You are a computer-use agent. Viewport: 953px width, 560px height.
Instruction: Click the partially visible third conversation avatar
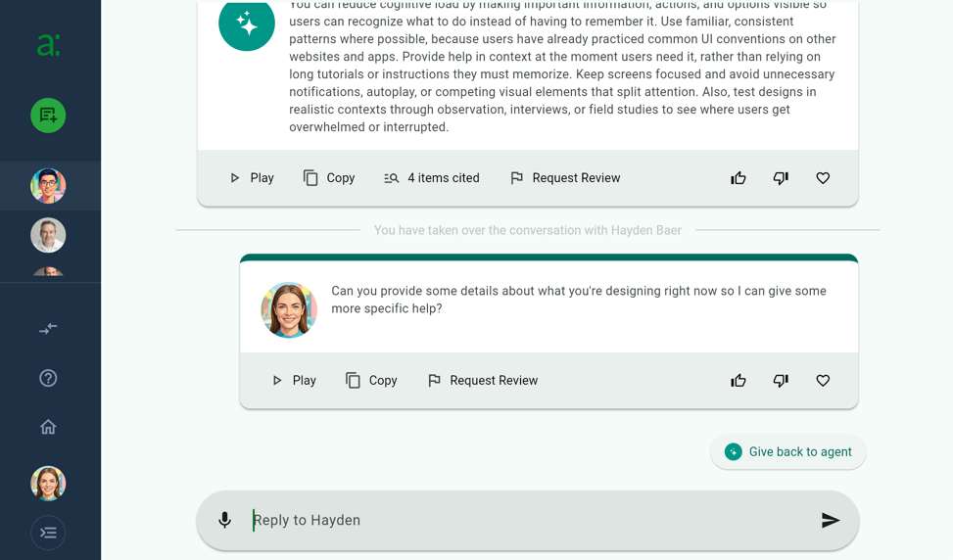click(x=48, y=271)
